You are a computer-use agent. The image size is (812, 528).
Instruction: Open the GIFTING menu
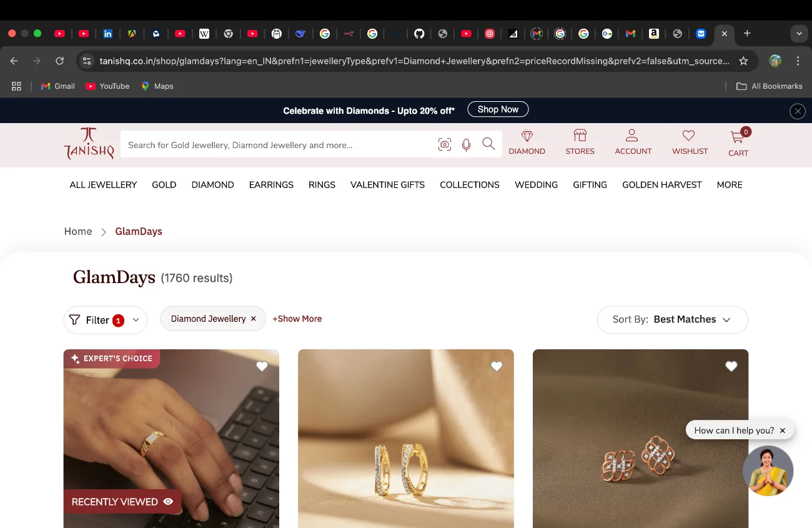[x=590, y=185]
